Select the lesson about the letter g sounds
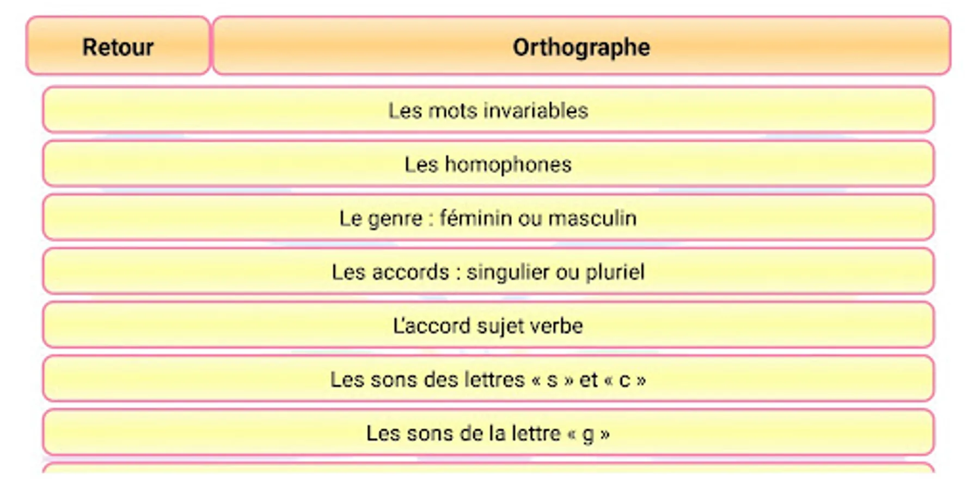 coord(488,432)
